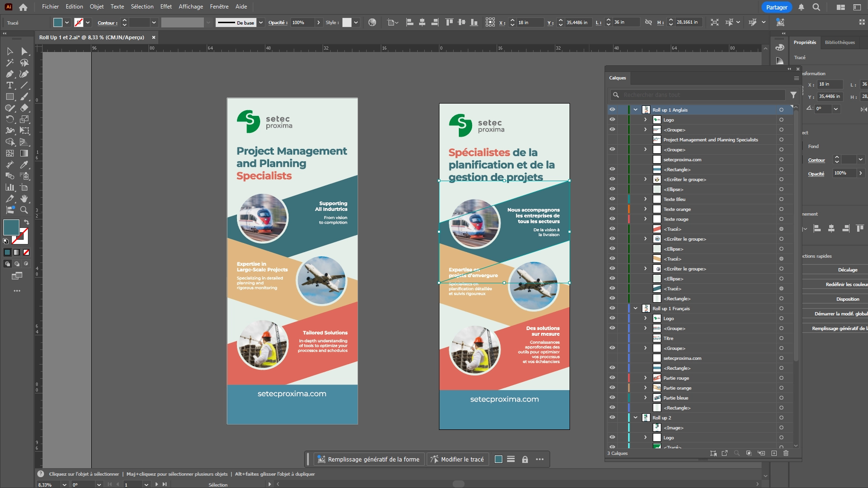Switch to the Bibliothèques tab
The height and width of the screenshot is (488, 868).
tap(840, 43)
